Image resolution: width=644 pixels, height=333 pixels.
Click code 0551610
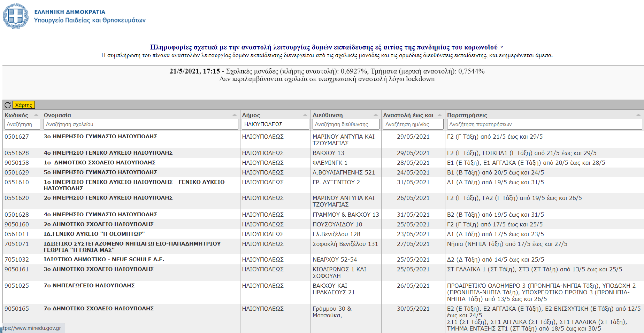click(17, 182)
